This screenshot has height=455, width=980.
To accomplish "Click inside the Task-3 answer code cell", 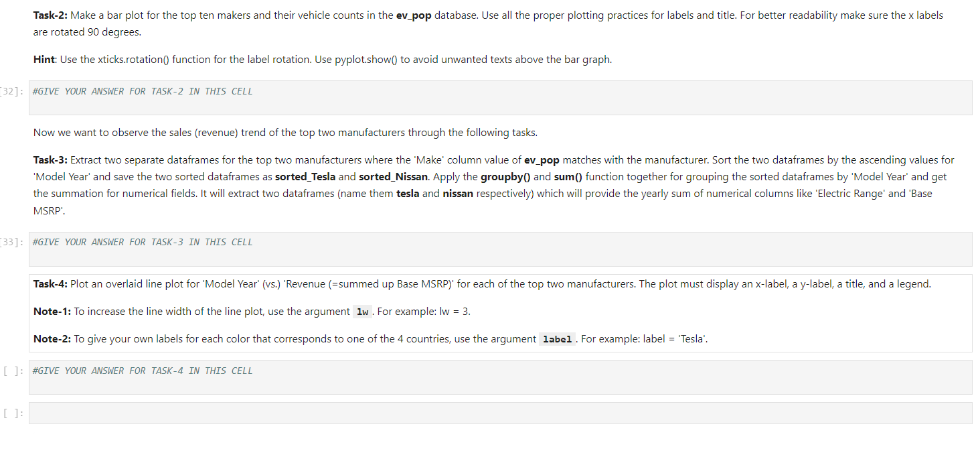I will point(268,248).
